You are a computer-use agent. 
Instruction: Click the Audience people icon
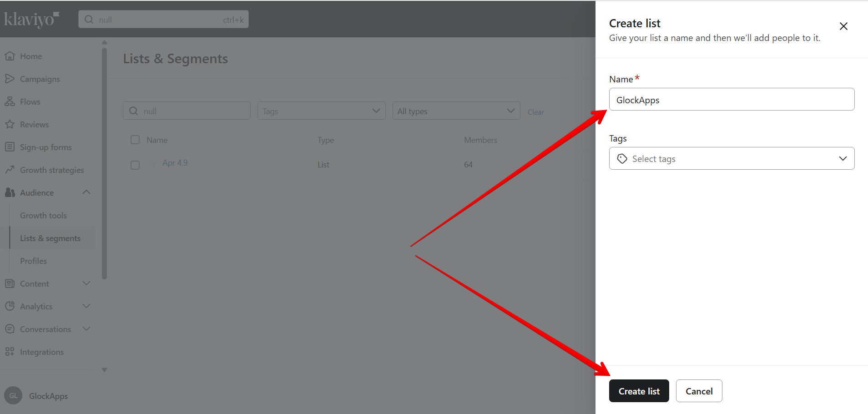pyautogui.click(x=10, y=192)
